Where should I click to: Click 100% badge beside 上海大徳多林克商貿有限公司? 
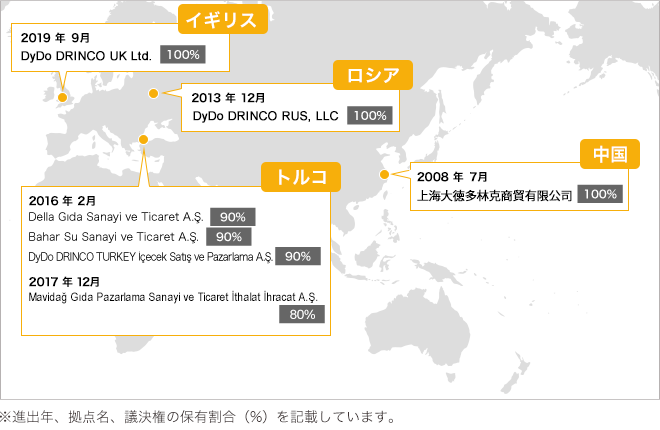(x=600, y=194)
